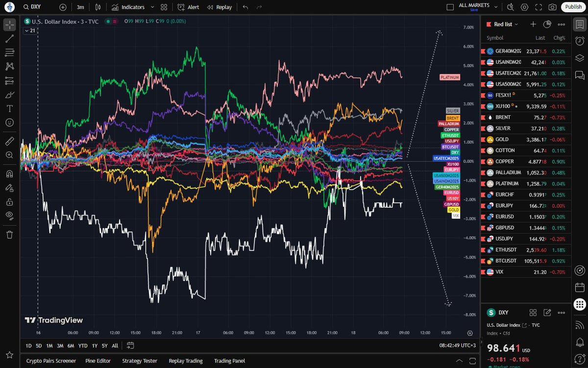Open the Strategy Tester tab

point(140,361)
